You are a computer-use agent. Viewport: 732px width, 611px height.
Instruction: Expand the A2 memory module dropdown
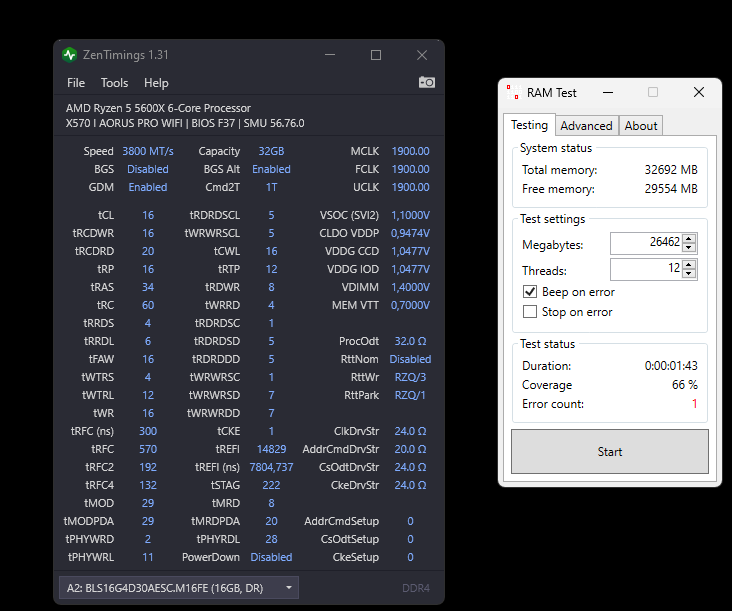pos(179,588)
